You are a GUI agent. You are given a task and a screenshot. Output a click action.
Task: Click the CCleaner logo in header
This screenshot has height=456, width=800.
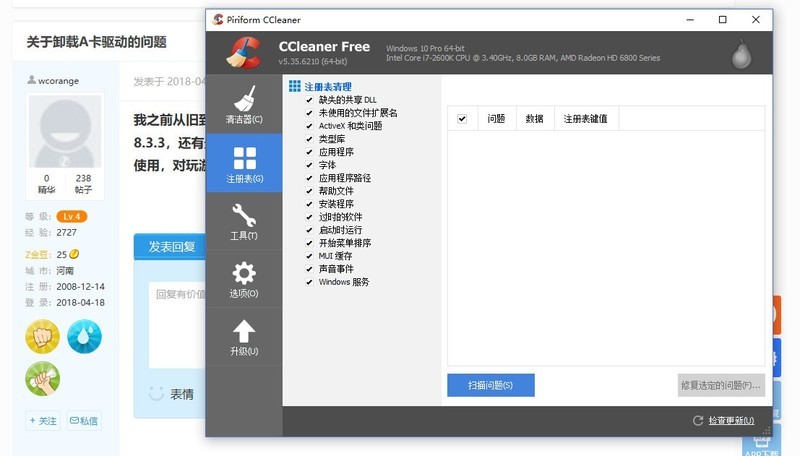pos(244,53)
